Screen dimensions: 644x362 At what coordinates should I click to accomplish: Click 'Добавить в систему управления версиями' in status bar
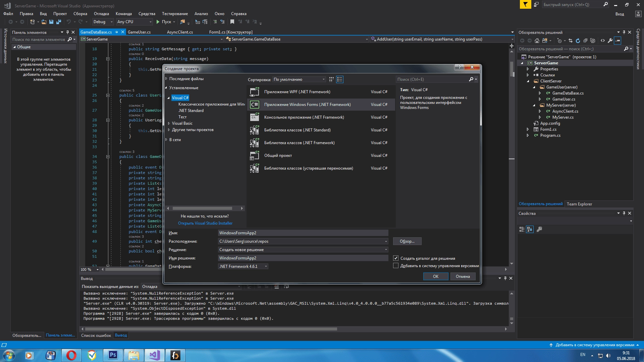click(594, 345)
